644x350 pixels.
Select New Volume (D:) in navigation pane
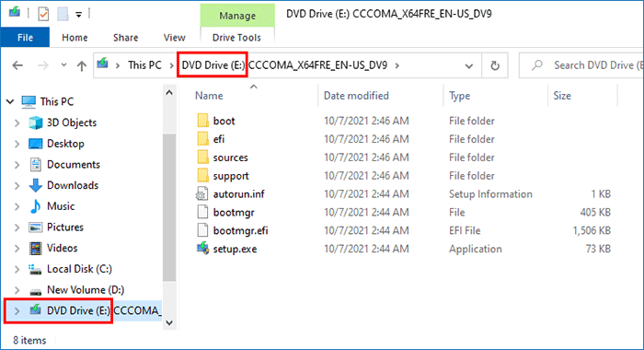[86, 290]
